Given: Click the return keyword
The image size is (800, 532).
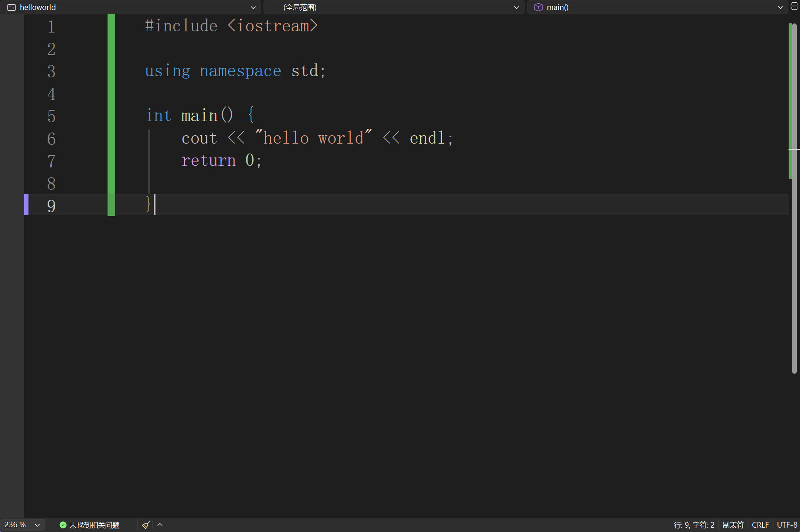Looking at the screenshot, I should pos(208,160).
